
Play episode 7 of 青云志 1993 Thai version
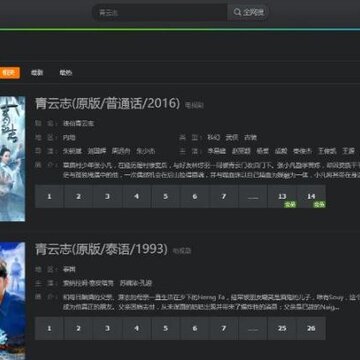[224, 328]
